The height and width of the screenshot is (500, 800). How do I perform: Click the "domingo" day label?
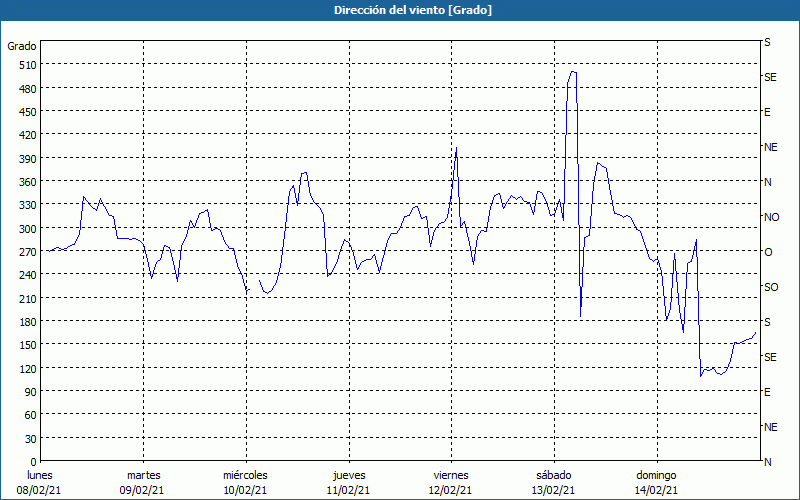coord(656,476)
